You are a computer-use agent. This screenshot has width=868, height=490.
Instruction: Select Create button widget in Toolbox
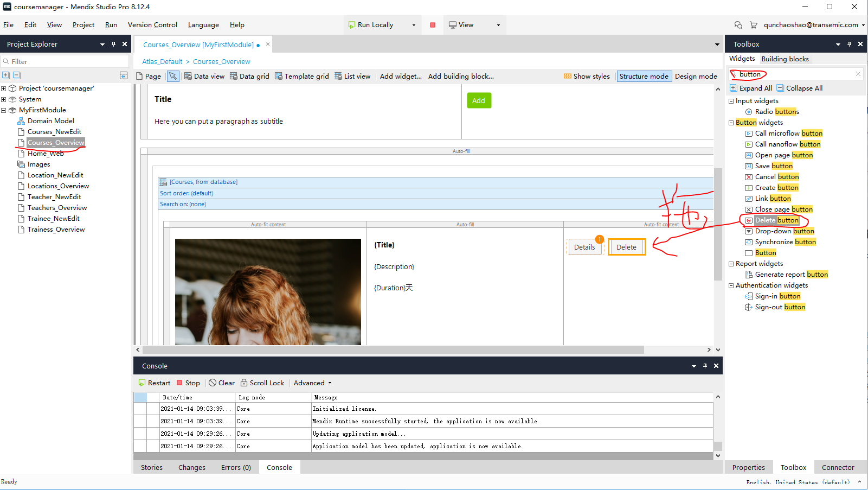[772, 188]
